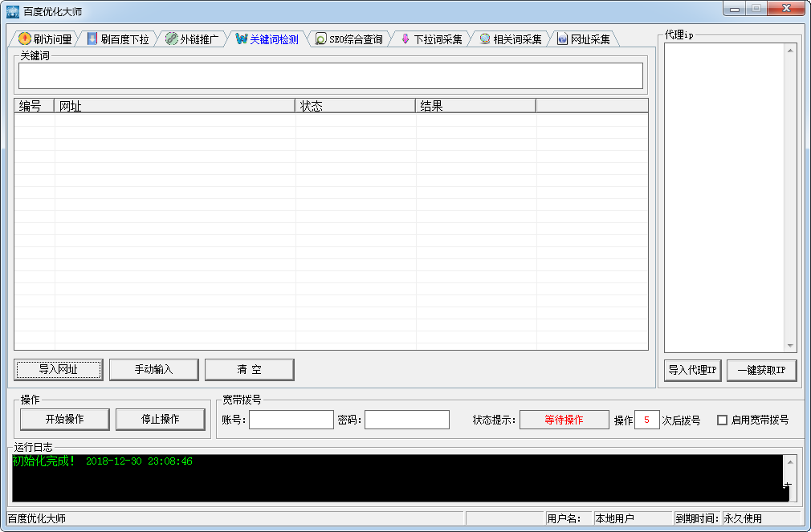Screen dimensions: 811x532
Task: Open the 相关词采集 tab
Action: click(x=511, y=39)
